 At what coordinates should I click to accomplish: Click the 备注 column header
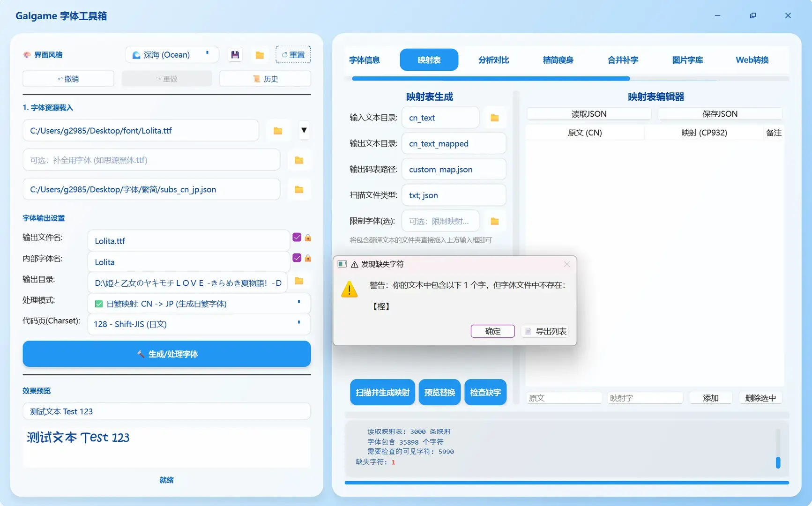point(774,133)
